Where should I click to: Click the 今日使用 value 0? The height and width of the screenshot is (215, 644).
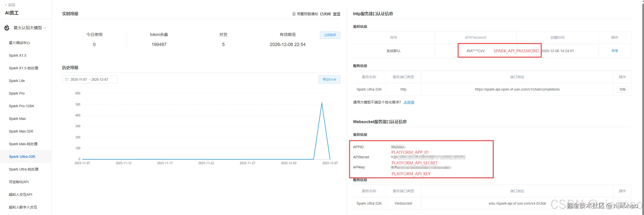[94, 45]
